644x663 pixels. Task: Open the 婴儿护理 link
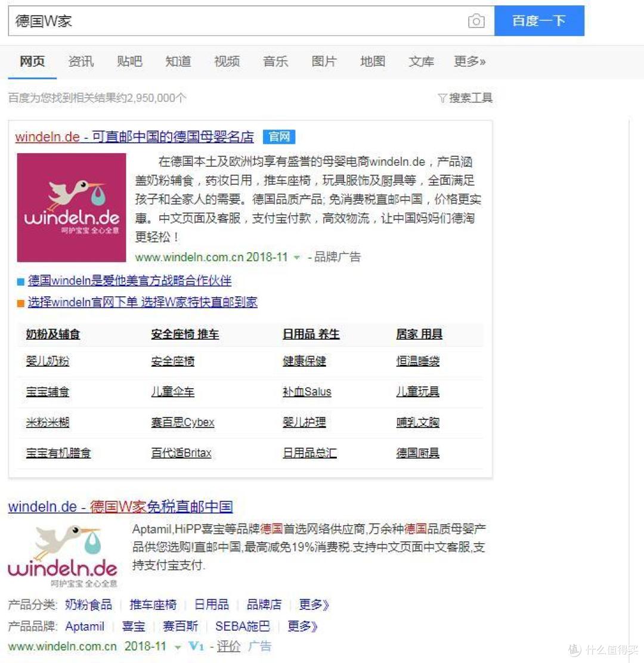(x=304, y=422)
